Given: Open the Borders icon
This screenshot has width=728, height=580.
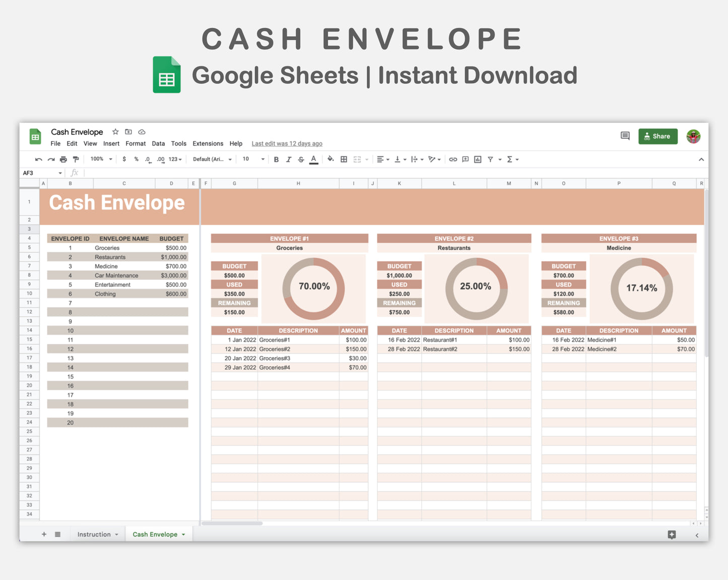Looking at the screenshot, I should point(344,159).
